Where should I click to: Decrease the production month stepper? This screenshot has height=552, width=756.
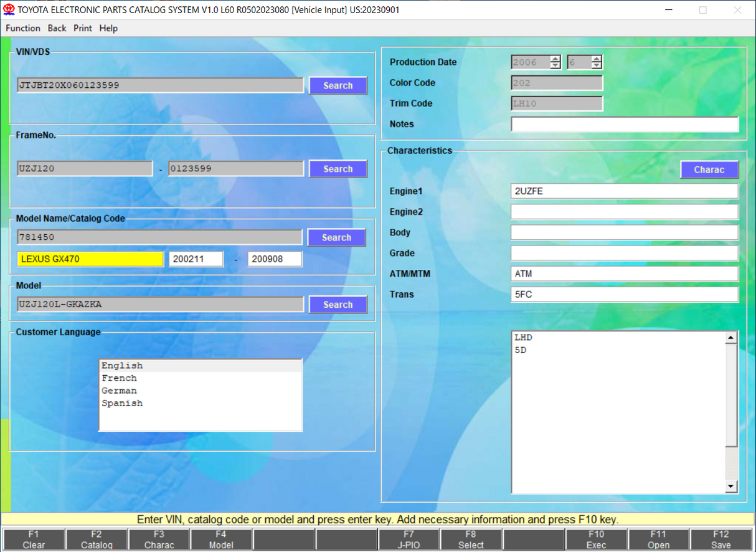(597, 65)
